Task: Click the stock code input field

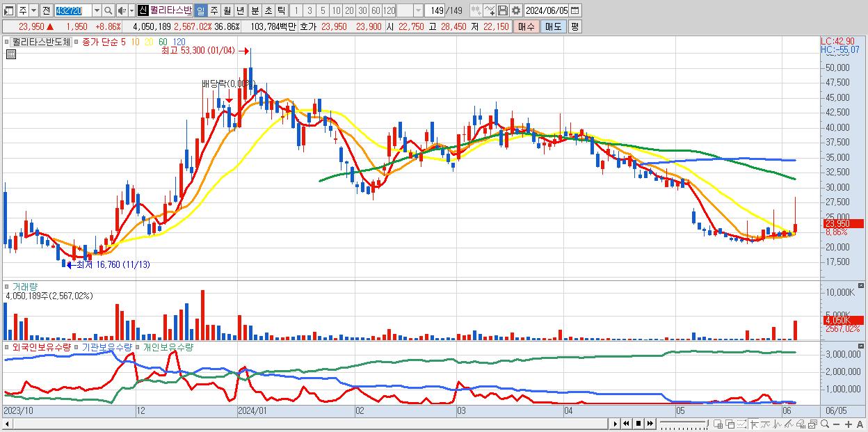Action: [x=73, y=10]
